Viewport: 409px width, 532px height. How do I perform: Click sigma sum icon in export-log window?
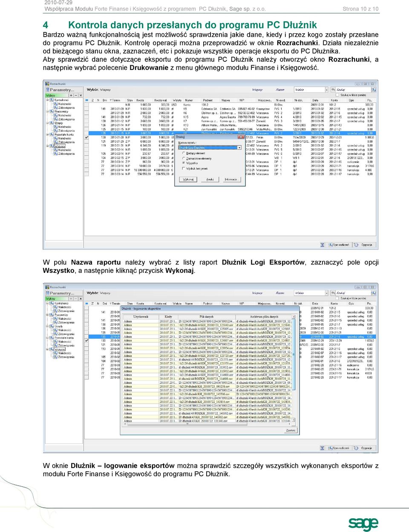pos(323,448)
